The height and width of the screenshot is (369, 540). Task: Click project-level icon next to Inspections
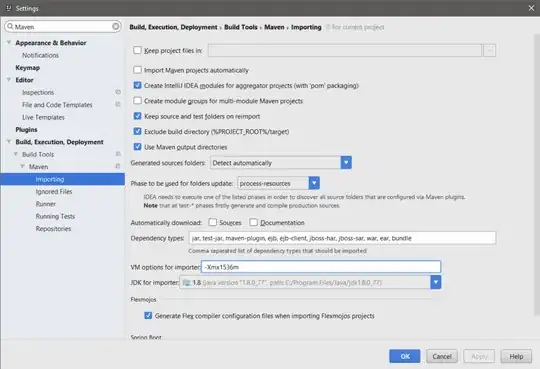[118, 92]
